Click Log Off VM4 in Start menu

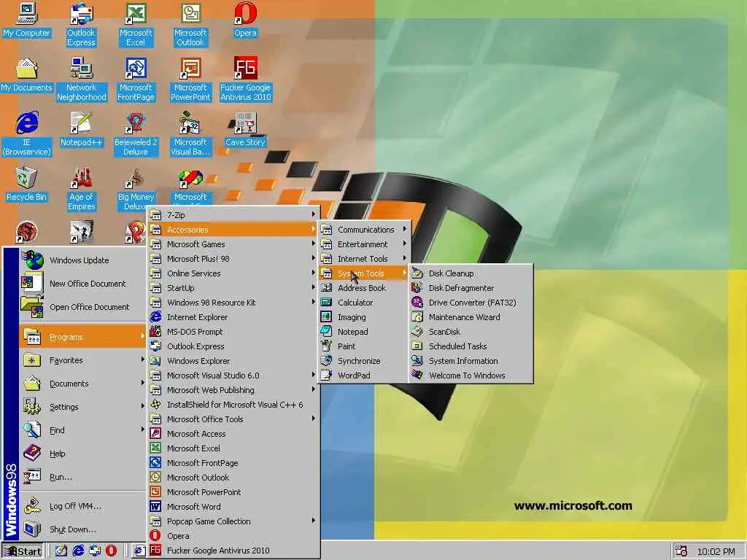(82, 506)
